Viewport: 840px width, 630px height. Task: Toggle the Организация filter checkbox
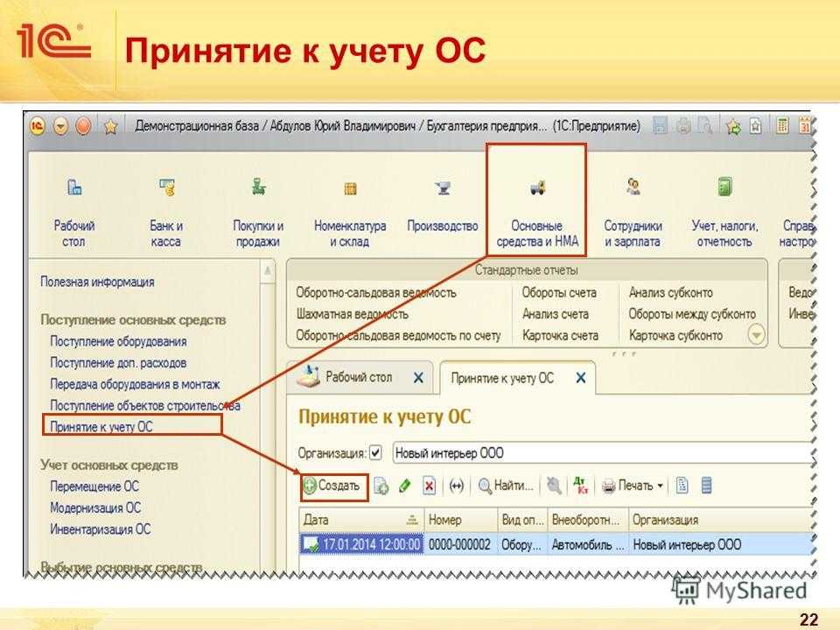coord(376,452)
